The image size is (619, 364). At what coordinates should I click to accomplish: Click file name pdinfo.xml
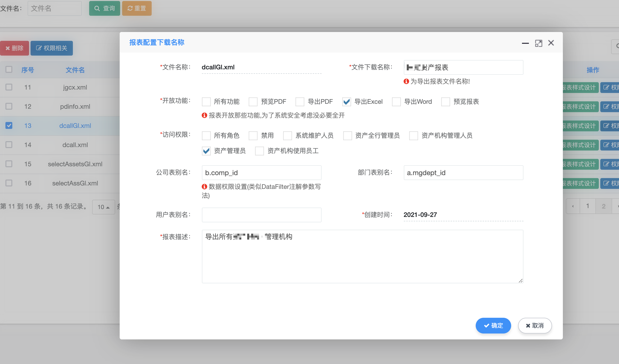pyautogui.click(x=75, y=106)
